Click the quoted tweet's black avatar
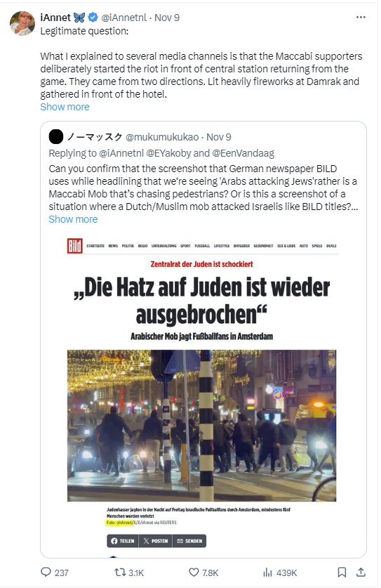 pos(56,137)
